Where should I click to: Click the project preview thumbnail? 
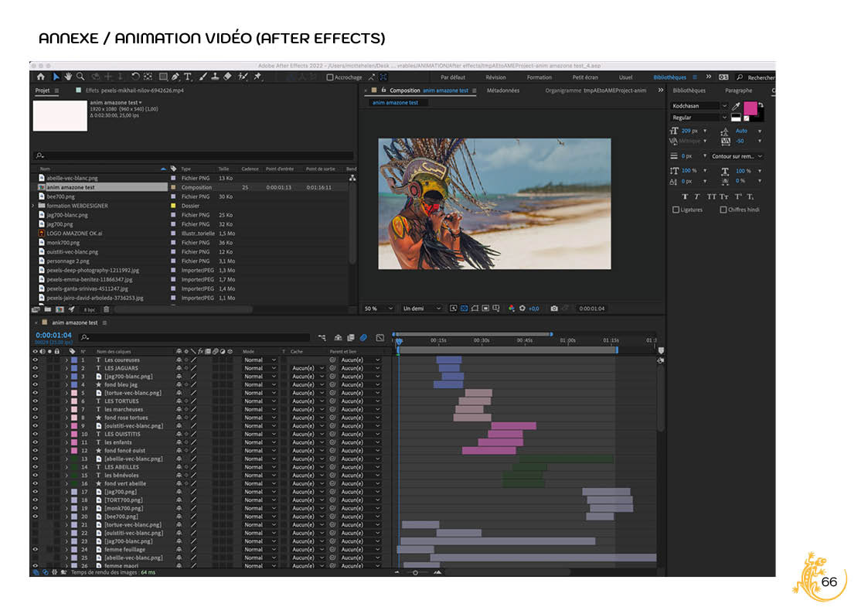coord(60,116)
